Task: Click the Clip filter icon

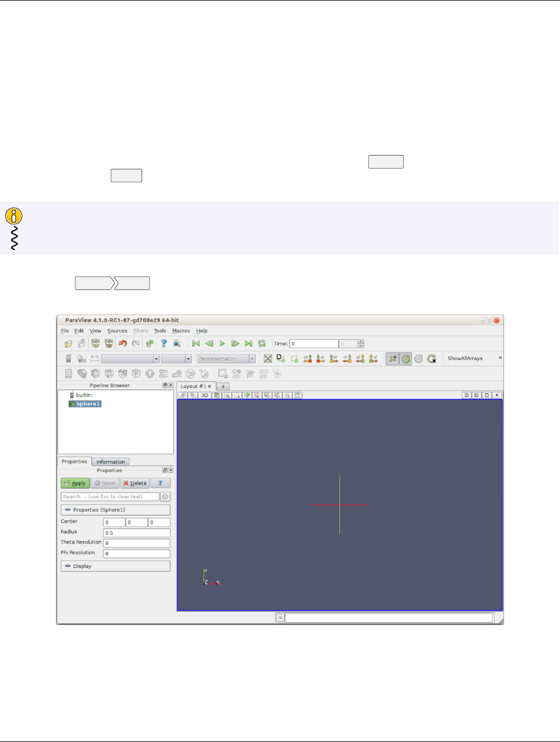Action: tap(96, 374)
